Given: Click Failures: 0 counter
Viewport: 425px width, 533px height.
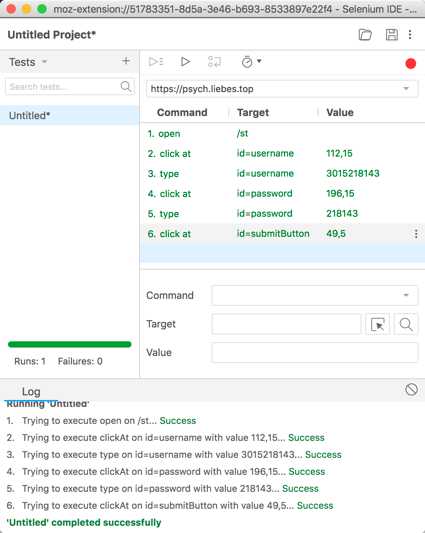Looking at the screenshot, I should [80, 361].
